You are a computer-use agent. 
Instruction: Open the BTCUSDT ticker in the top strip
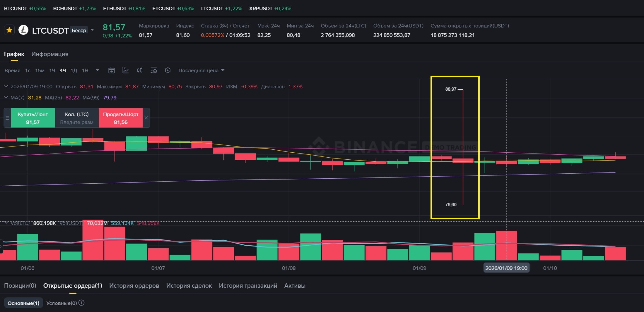tap(25, 8)
